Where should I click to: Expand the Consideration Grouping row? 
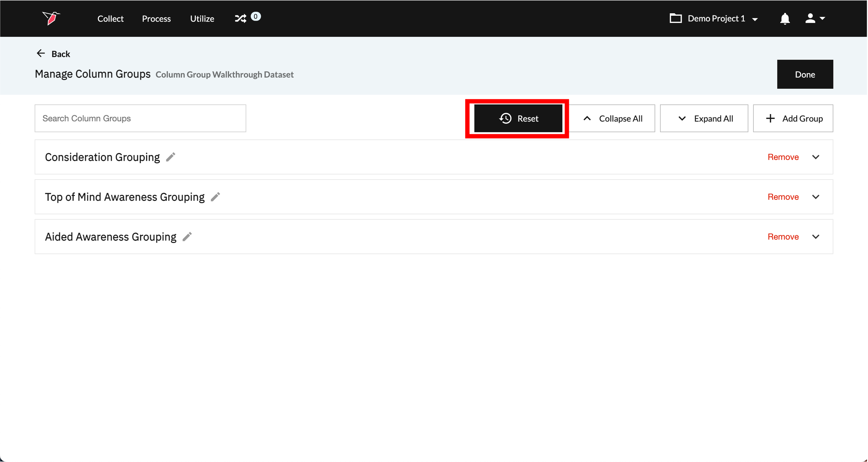coord(815,157)
